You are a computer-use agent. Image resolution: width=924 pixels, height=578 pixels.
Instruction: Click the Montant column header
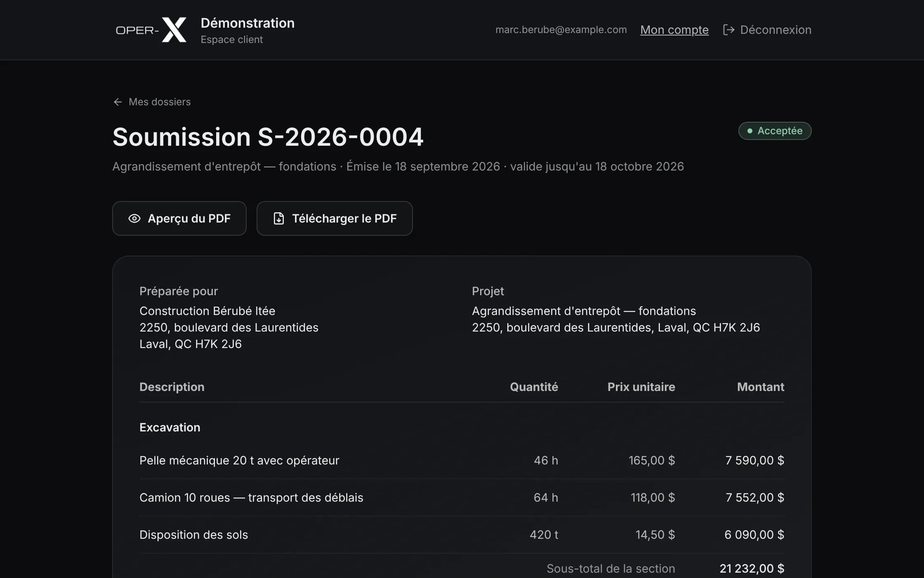pos(761,387)
